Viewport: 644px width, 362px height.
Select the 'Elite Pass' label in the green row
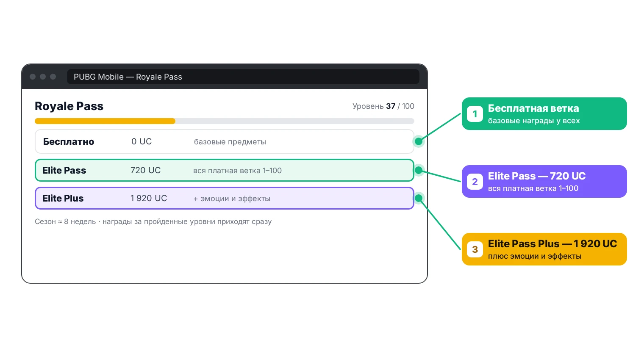(64, 170)
